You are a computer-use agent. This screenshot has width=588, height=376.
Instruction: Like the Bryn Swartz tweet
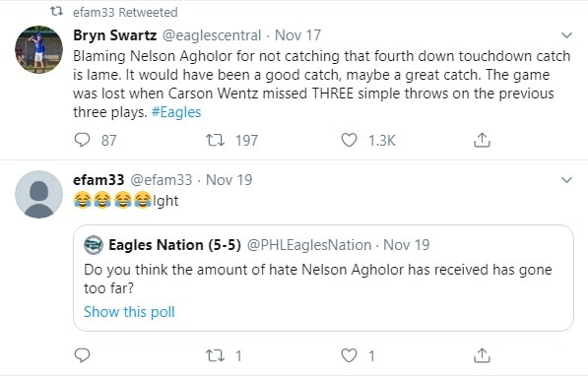coord(349,140)
